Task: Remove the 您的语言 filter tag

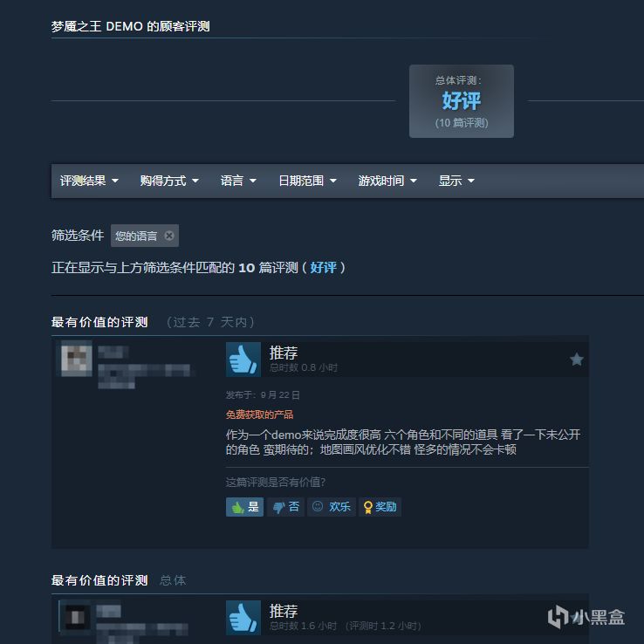Action: click(x=169, y=236)
